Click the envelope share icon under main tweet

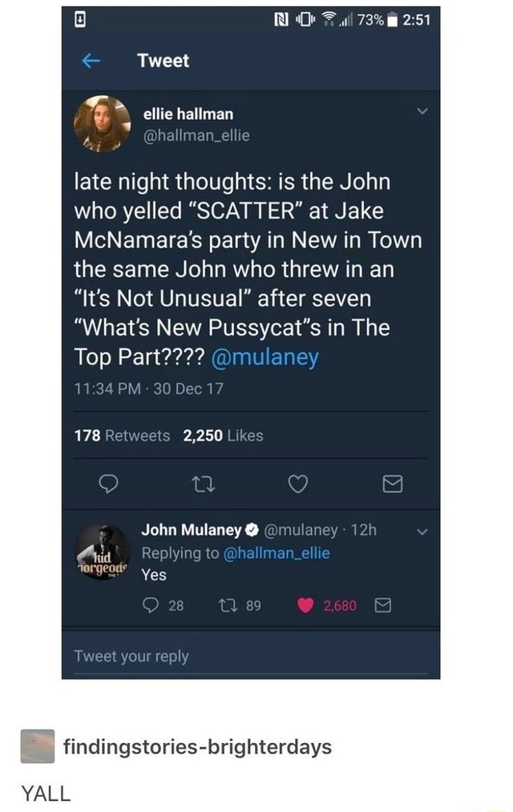tap(392, 484)
